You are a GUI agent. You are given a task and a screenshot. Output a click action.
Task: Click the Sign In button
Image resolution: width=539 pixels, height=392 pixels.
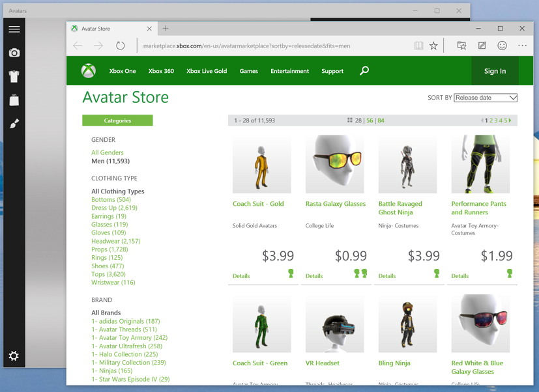pos(495,71)
